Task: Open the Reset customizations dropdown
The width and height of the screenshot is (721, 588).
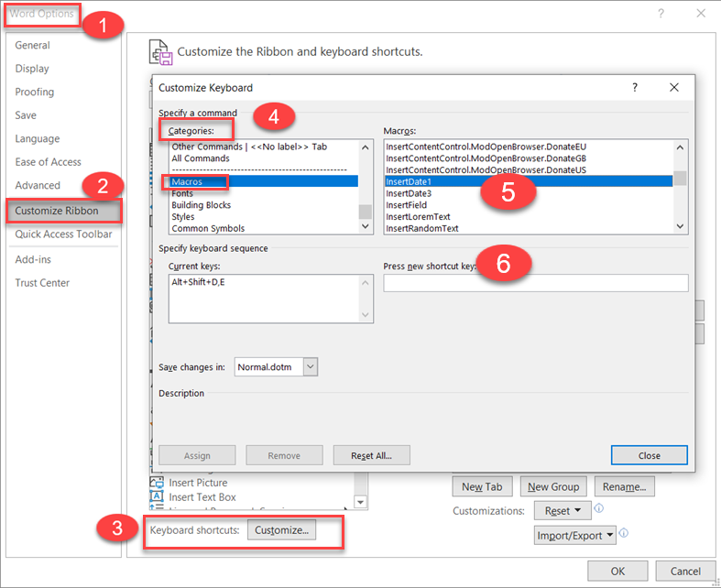Action: coord(563,511)
